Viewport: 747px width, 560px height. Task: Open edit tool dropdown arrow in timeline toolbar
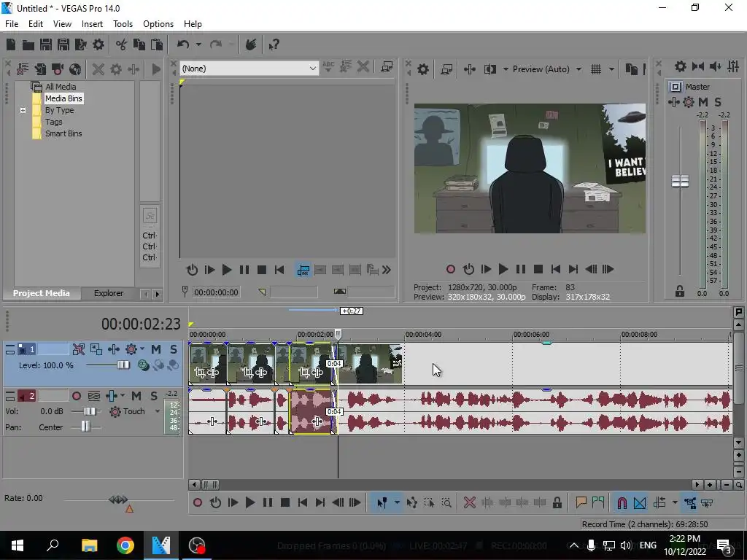point(396,503)
